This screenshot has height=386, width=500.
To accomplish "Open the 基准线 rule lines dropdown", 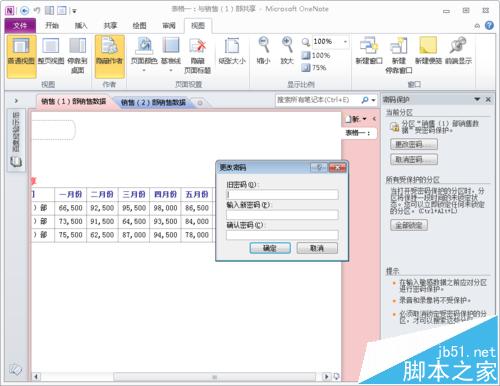I will click(171, 56).
